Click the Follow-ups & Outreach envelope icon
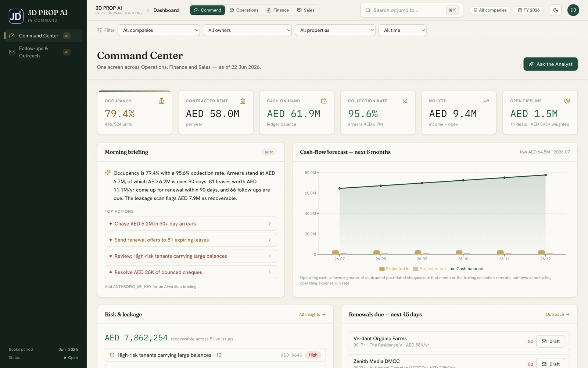 tap(12, 52)
